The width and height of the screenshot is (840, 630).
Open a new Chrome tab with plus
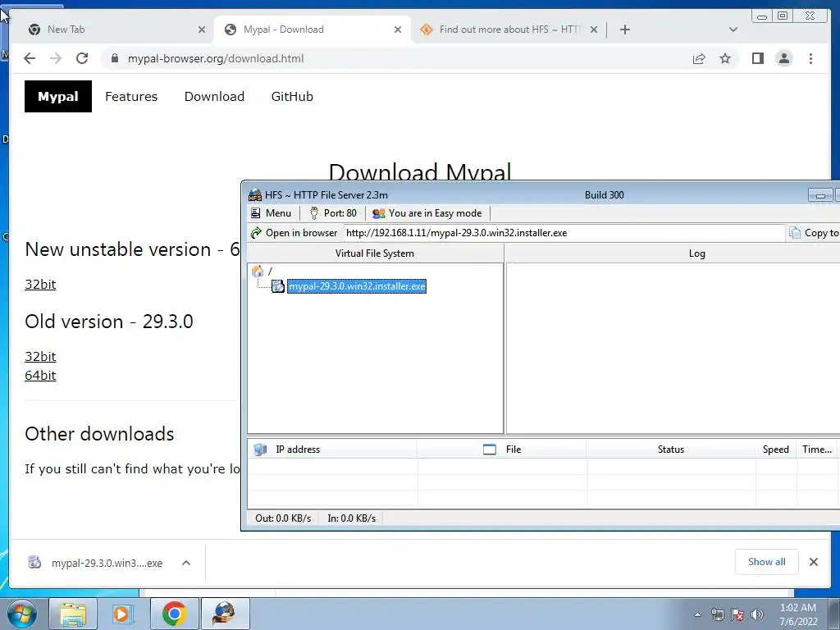coord(624,30)
